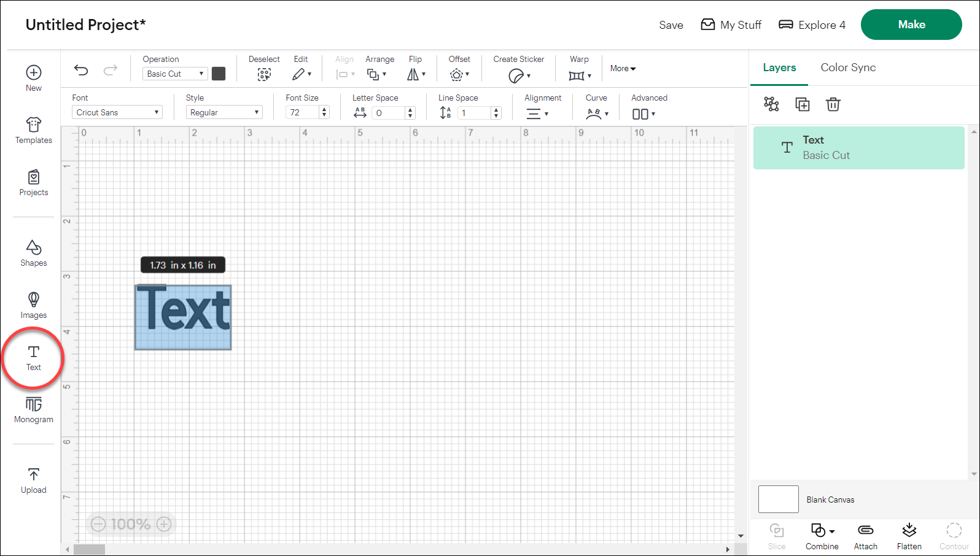Click the dark color swatch beside Operation
980x556 pixels.
pos(219,74)
